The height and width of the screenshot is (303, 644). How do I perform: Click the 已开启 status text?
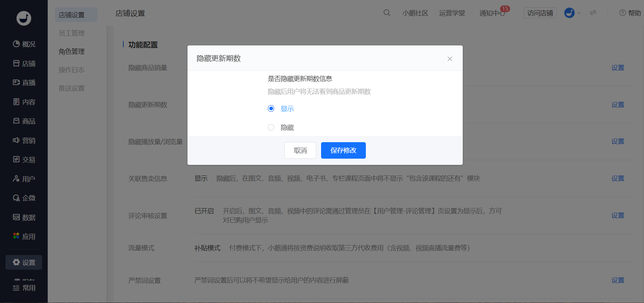click(x=204, y=211)
